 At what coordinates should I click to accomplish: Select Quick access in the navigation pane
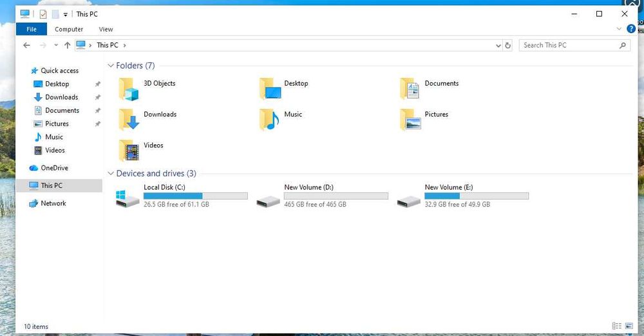(x=59, y=71)
